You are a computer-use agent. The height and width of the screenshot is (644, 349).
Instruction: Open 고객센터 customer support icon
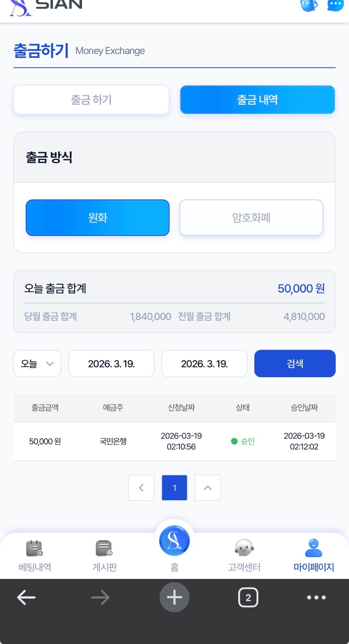click(244, 548)
